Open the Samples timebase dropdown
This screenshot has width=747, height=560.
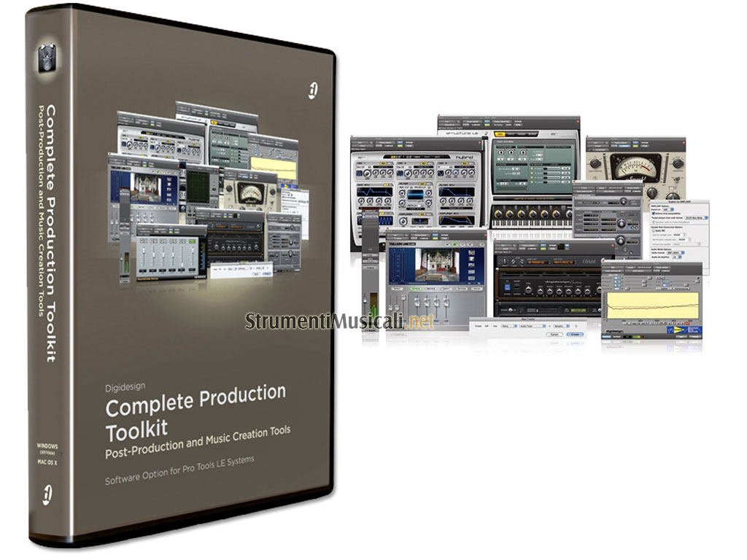tap(562, 326)
